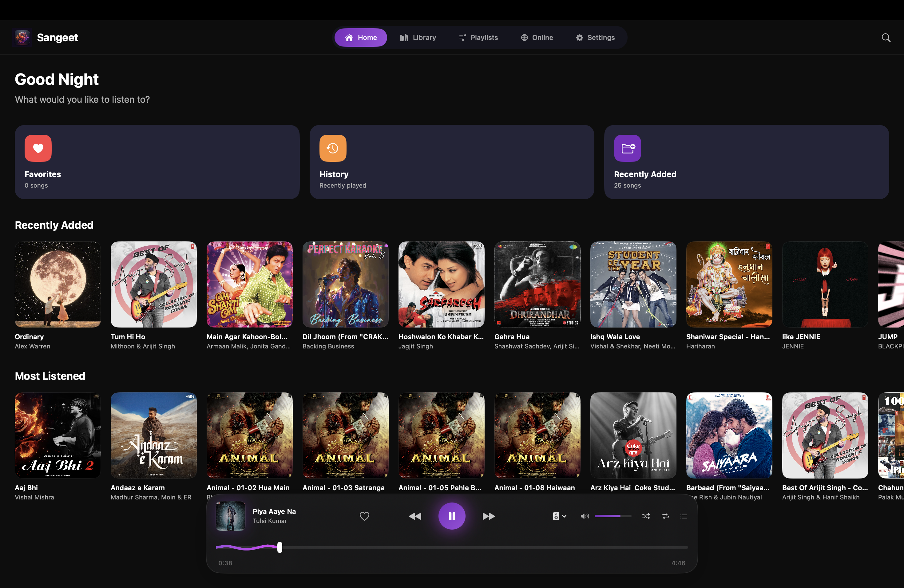Click the 4:46 total duration label
This screenshot has height=588, width=904.
point(678,563)
